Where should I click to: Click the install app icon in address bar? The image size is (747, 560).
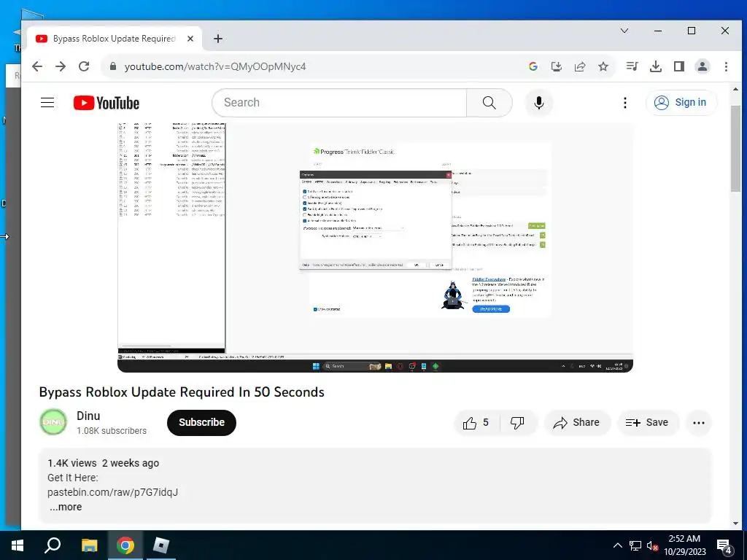click(557, 66)
